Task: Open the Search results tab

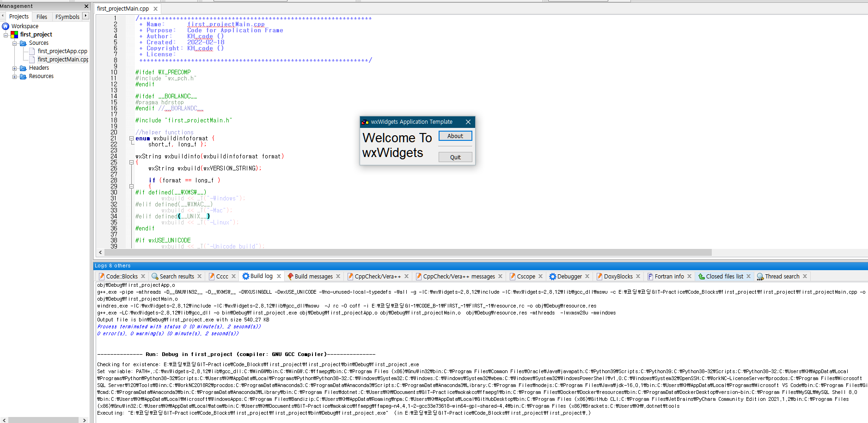Action: (177, 277)
